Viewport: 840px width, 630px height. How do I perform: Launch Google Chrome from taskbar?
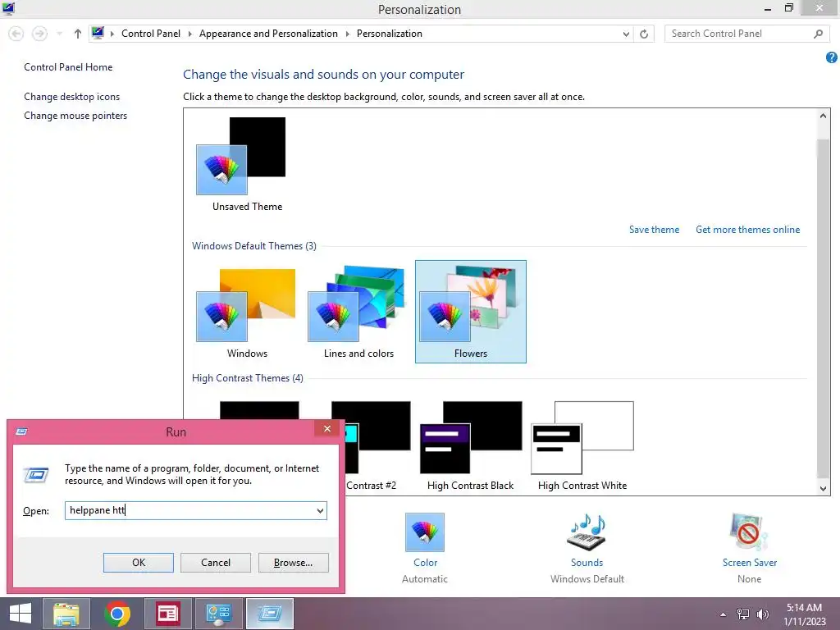[117, 614]
